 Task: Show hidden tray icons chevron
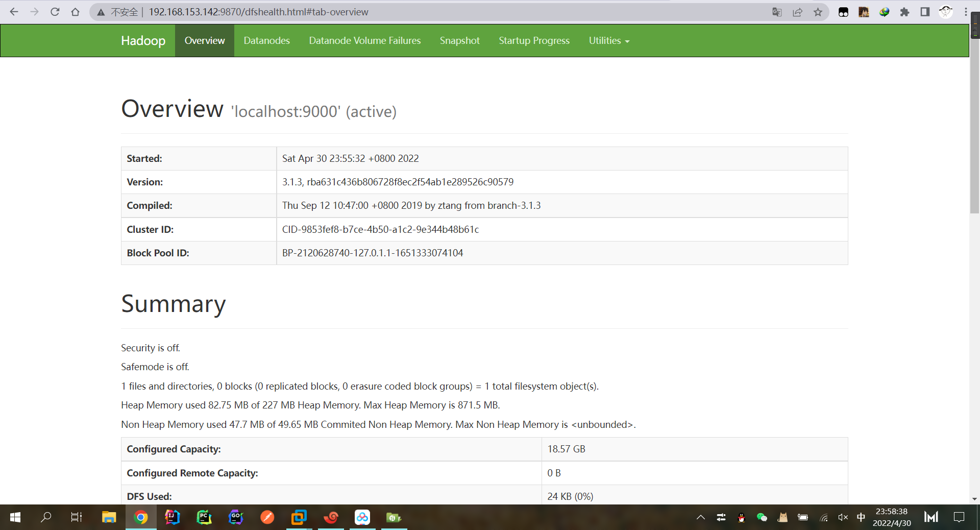click(x=701, y=517)
